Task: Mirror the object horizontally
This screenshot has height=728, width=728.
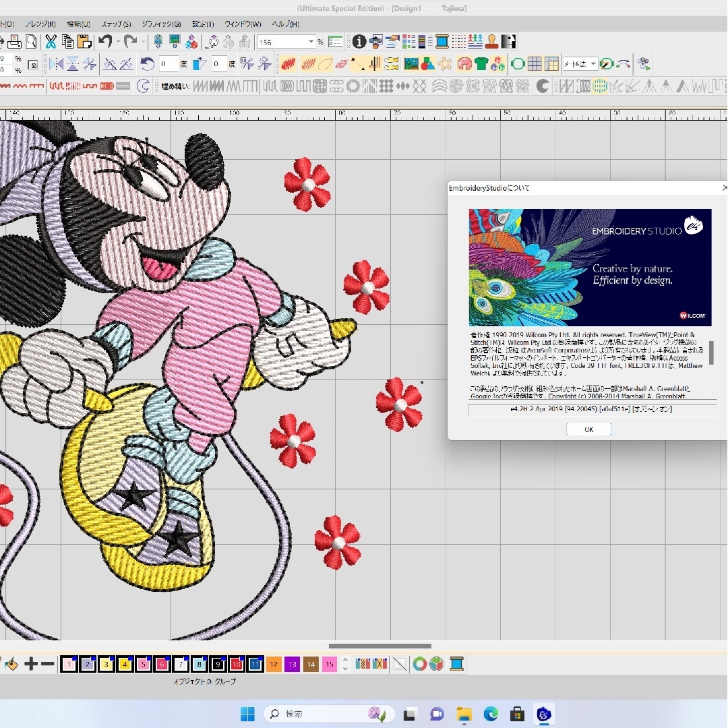Action: [56, 63]
